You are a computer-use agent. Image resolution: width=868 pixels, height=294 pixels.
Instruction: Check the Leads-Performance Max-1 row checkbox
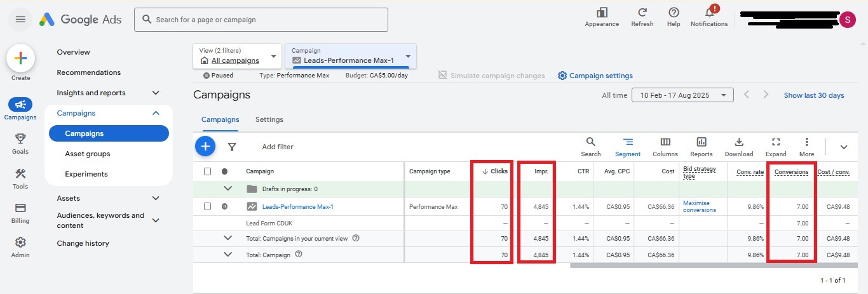(207, 206)
